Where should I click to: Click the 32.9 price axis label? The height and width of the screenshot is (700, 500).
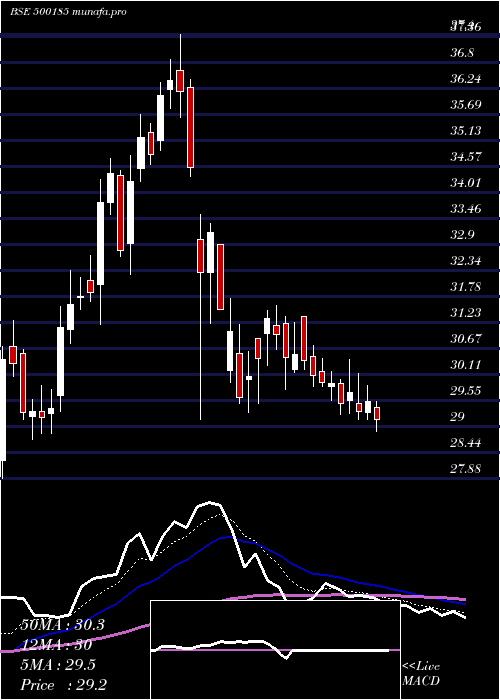[x=462, y=235]
